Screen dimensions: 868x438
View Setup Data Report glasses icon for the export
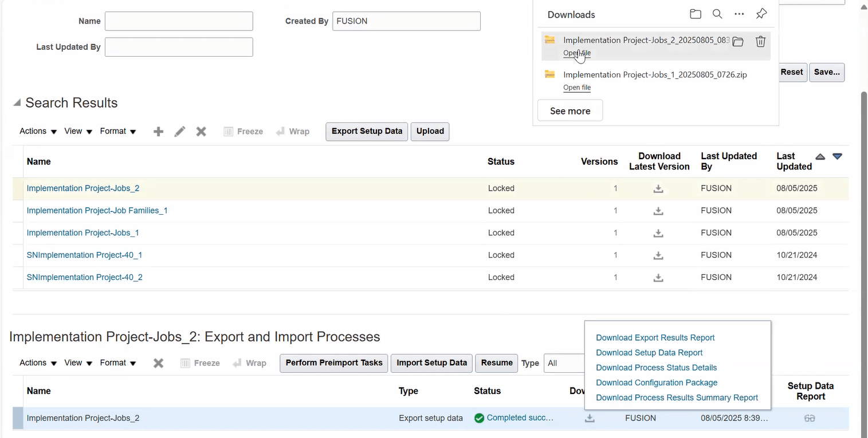pos(810,418)
